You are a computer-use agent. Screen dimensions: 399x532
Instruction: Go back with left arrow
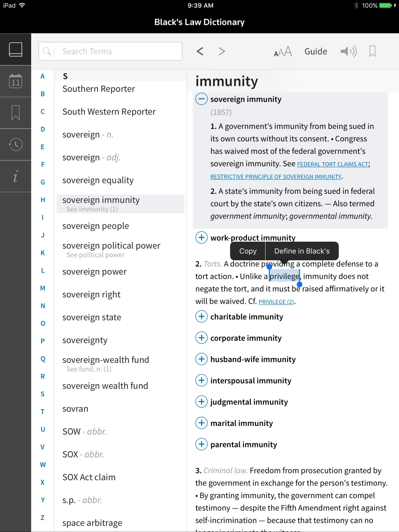point(200,51)
